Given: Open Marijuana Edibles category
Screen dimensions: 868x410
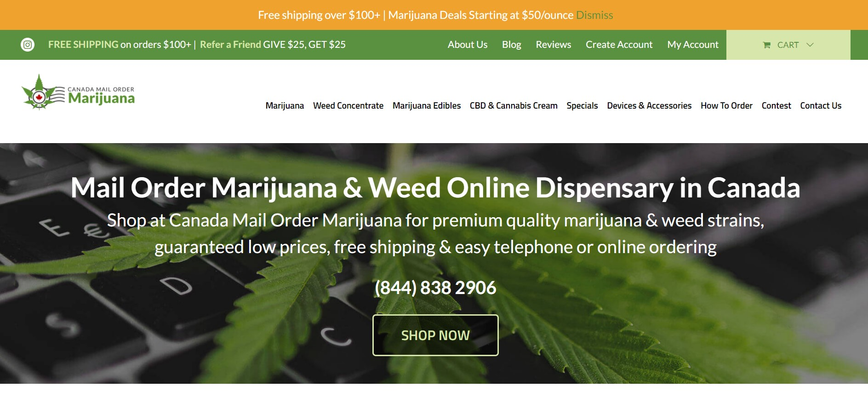Looking at the screenshot, I should click(427, 106).
